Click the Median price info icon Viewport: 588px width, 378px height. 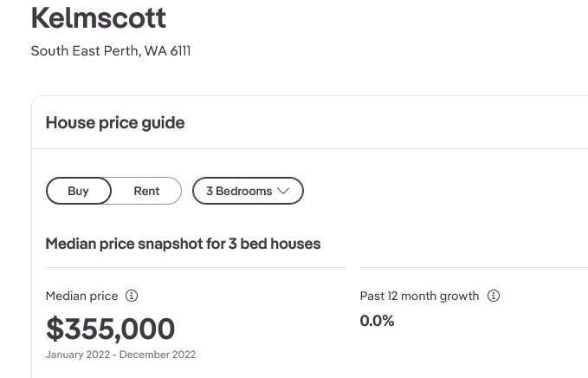point(132,296)
